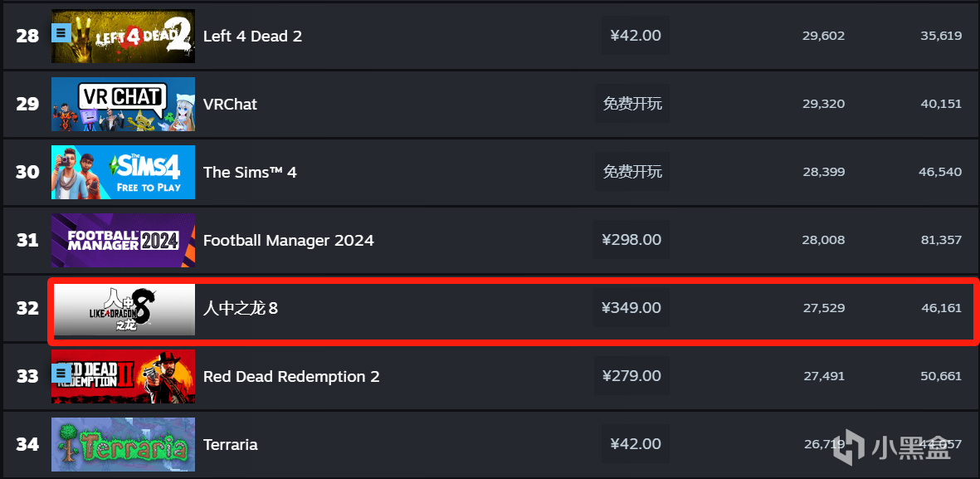Image resolution: width=980 pixels, height=479 pixels.
Task: Select the Terraria logo image
Action: [123, 445]
